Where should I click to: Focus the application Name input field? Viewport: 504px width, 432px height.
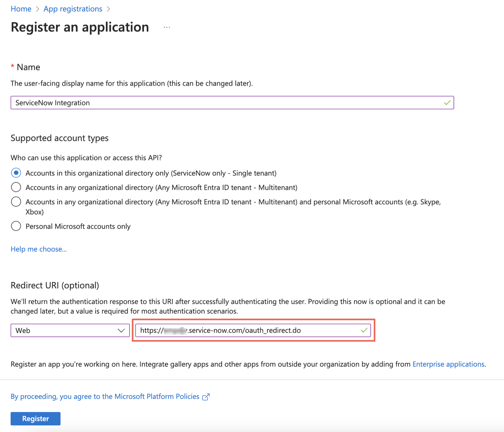[232, 103]
